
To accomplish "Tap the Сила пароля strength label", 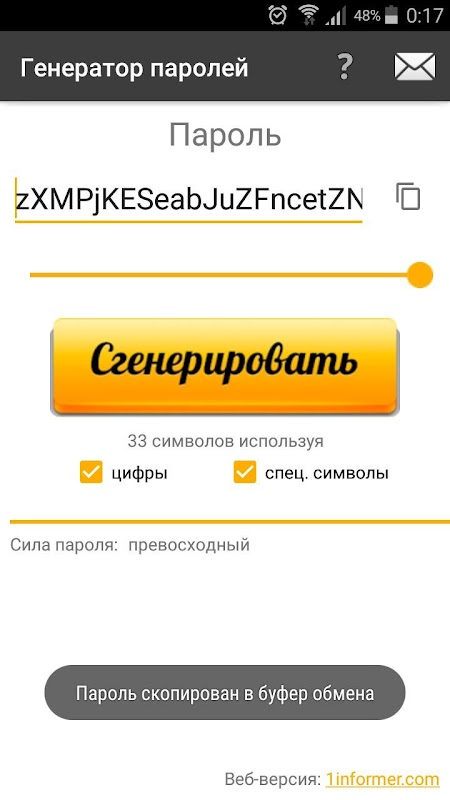I will [64, 545].
